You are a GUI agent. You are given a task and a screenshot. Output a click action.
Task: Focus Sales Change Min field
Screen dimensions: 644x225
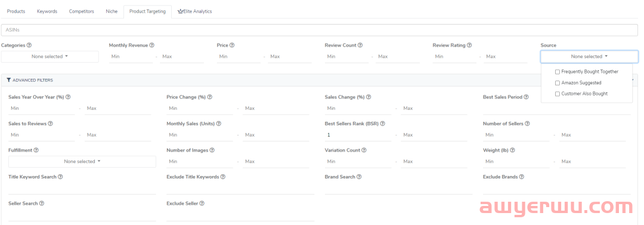[358, 109]
